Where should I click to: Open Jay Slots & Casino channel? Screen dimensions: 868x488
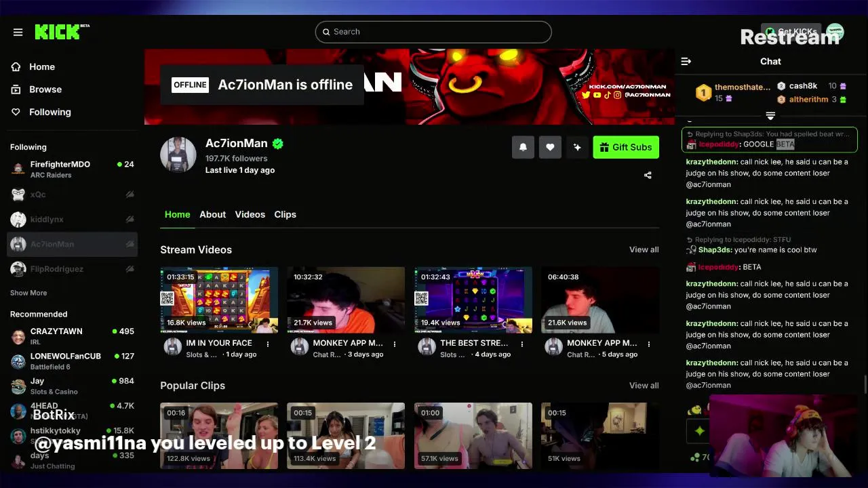point(73,386)
